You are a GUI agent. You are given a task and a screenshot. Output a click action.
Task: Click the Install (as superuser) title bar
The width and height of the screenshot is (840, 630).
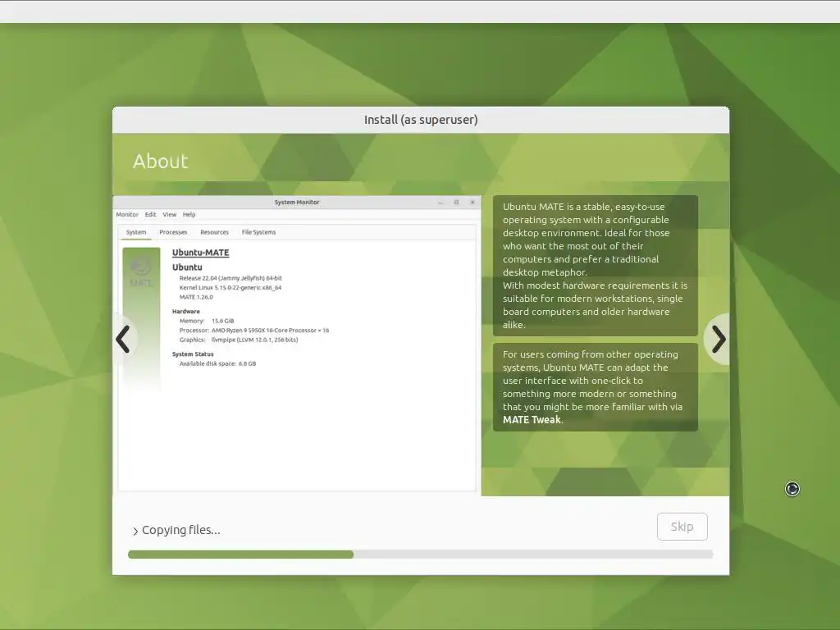(x=421, y=120)
